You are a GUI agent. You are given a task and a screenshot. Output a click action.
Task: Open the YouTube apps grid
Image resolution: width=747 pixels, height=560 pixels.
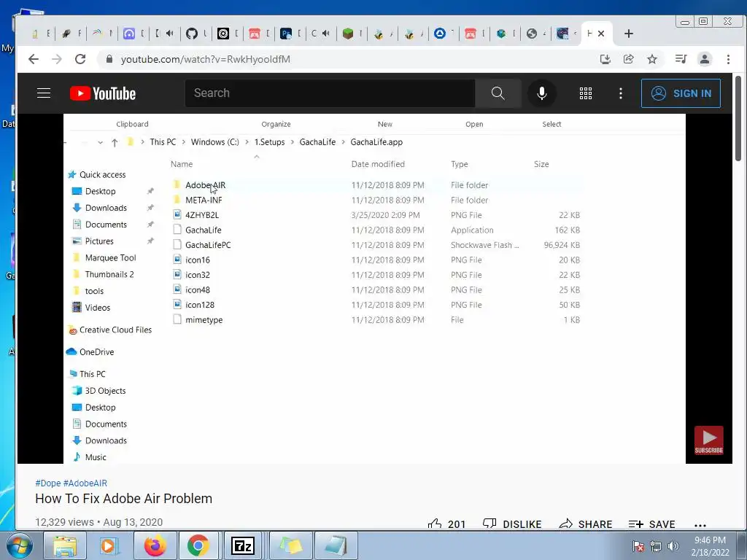[586, 93]
